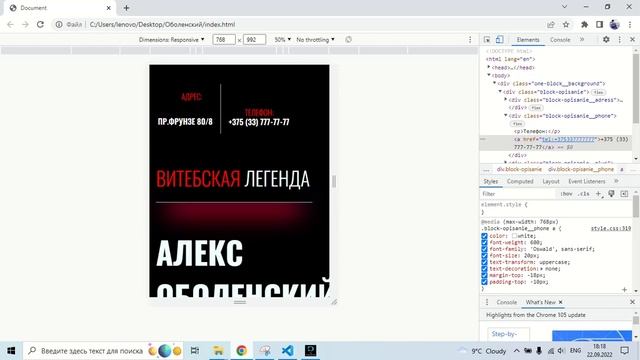
Task: Click the viewport height input field
Action: pyautogui.click(x=254, y=40)
